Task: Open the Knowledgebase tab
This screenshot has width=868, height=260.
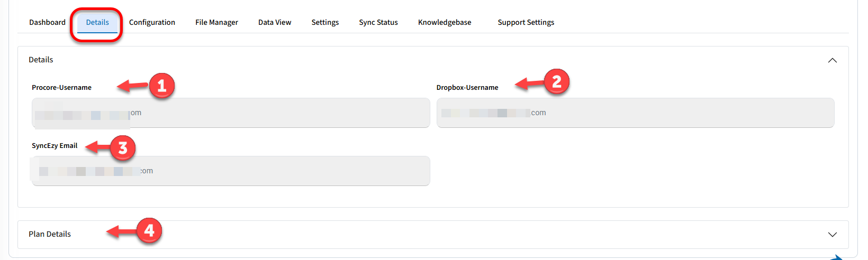Action: (445, 22)
